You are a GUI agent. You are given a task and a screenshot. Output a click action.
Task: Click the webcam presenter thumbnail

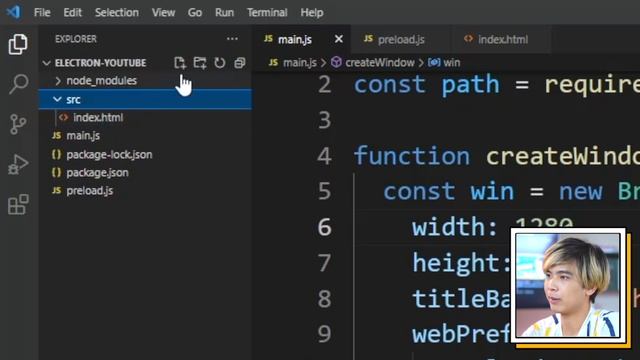tap(568, 285)
